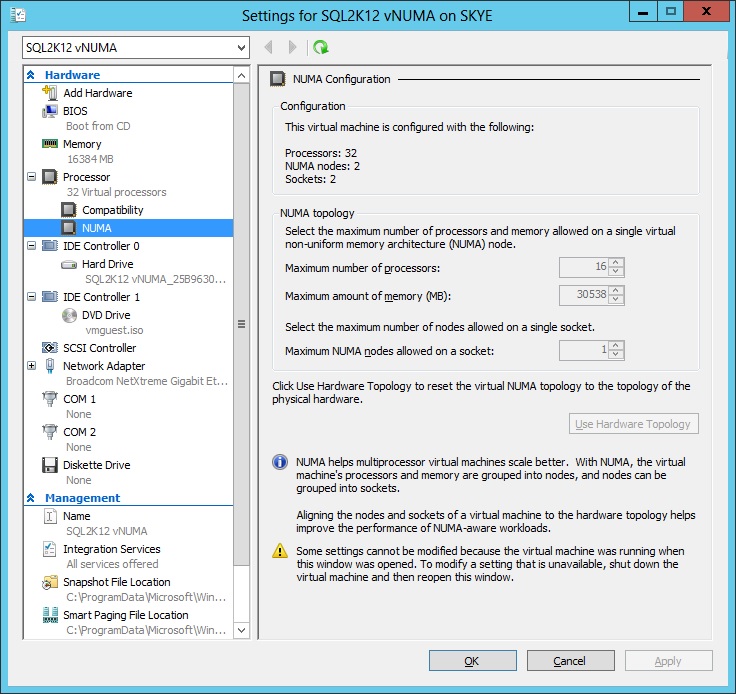Click the Back navigation arrow
This screenshot has width=736, height=694.
[x=268, y=47]
